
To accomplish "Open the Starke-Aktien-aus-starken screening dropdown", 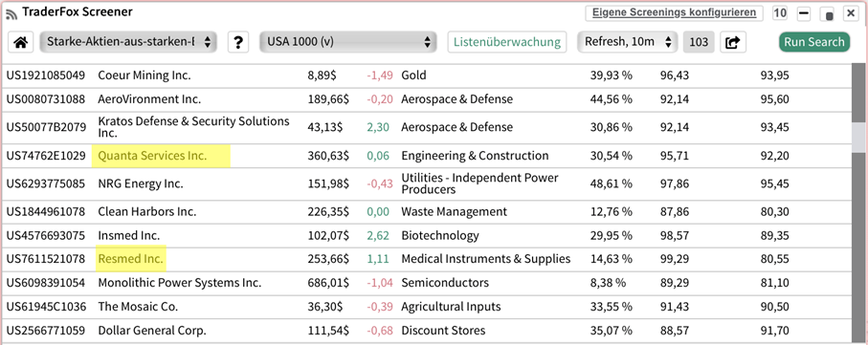I will click(x=128, y=41).
